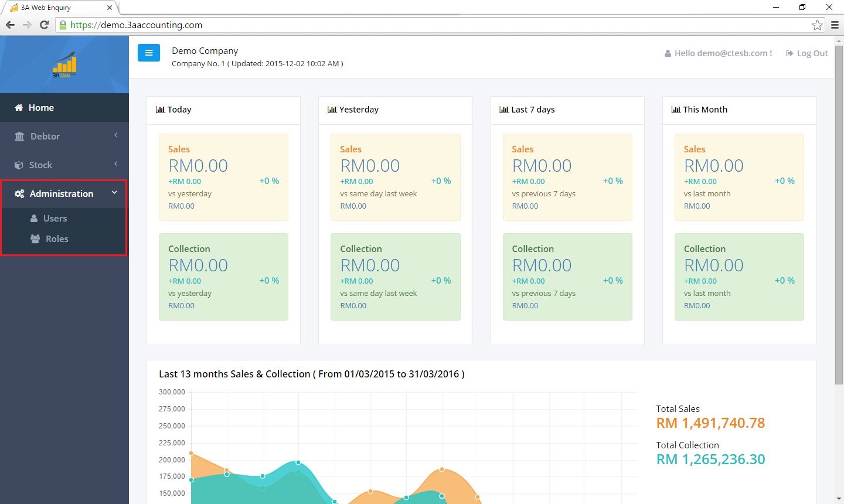The height and width of the screenshot is (504, 844).
Task: Click the Last 13 months Sales & Collection heading
Action: click(312, 374)
